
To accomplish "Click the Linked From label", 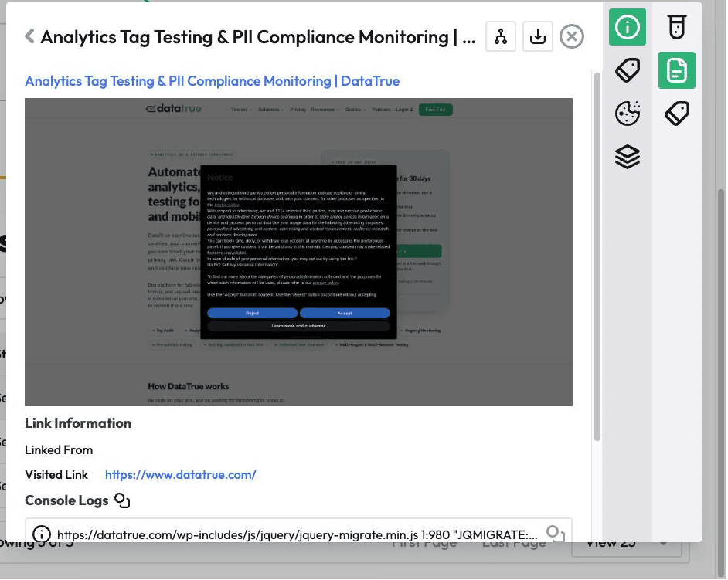I will coord(59,450).
